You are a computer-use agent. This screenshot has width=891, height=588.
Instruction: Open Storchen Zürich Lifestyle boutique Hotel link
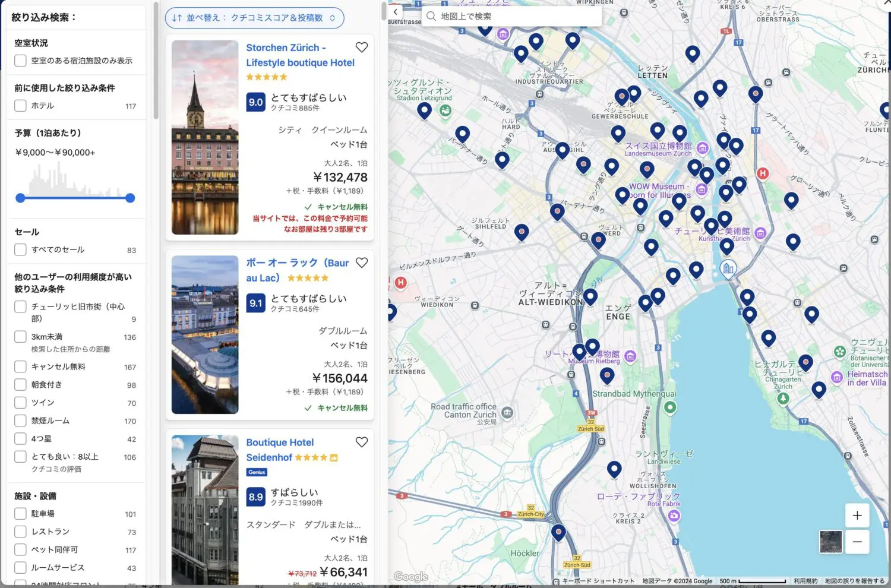tap(300, 55)
